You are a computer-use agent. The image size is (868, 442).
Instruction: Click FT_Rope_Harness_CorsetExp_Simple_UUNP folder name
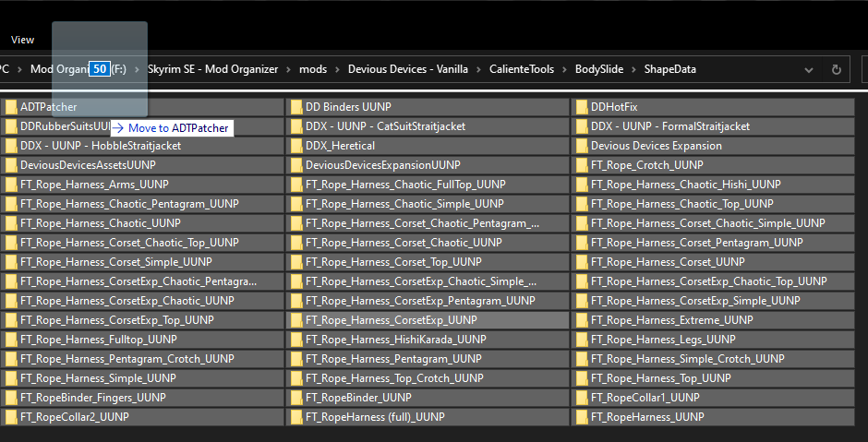[695, 301]
